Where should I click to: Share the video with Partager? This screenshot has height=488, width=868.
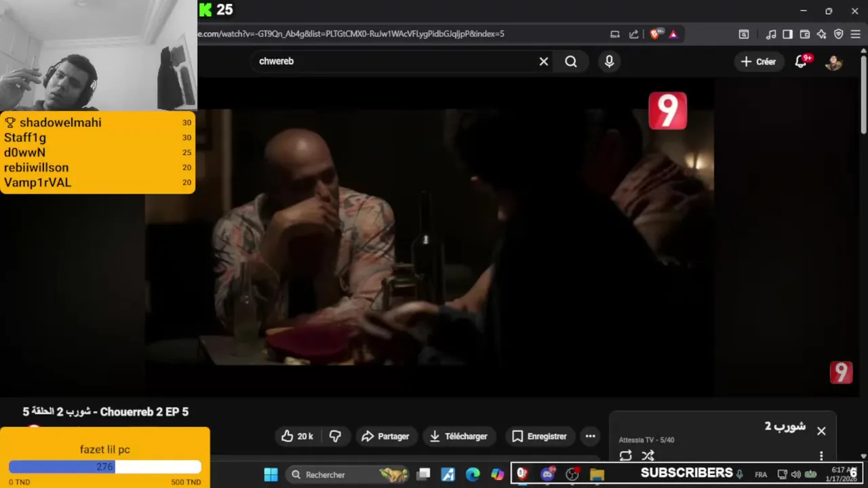coord(385,436)
